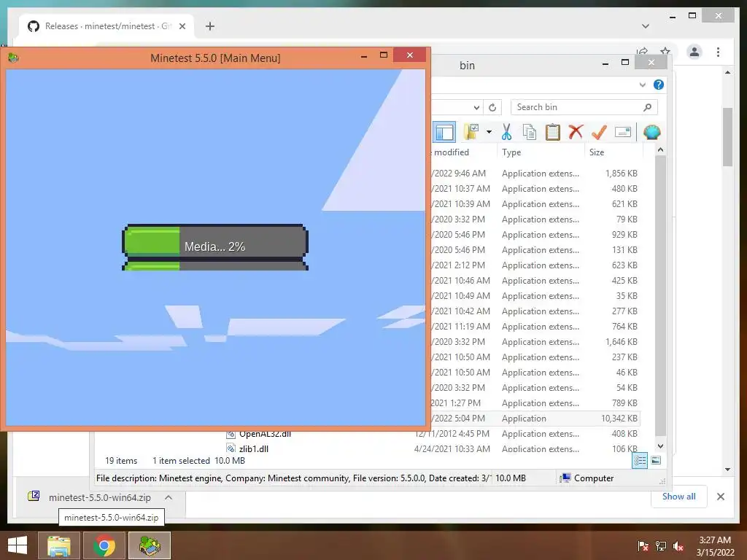Select the 929 KB extension row
This screenshot has width=747, height=560.
(x=535, y=235)
